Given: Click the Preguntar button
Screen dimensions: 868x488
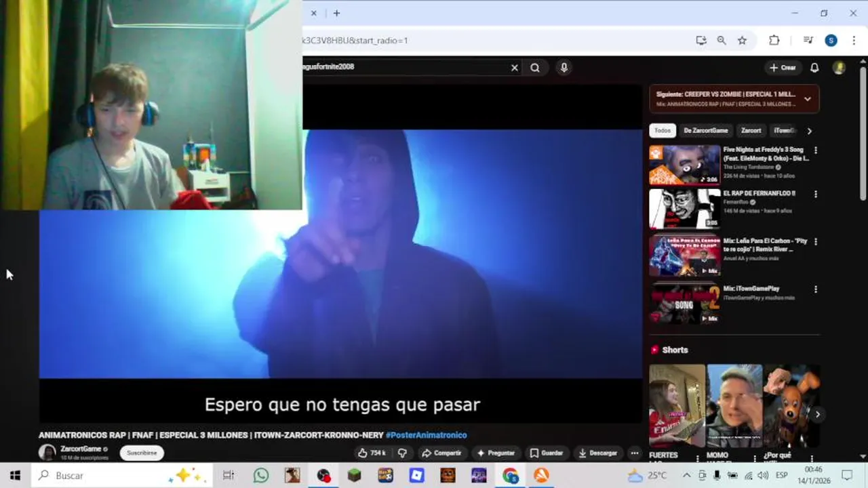Looking at the screenshot, I should (496, 453).
